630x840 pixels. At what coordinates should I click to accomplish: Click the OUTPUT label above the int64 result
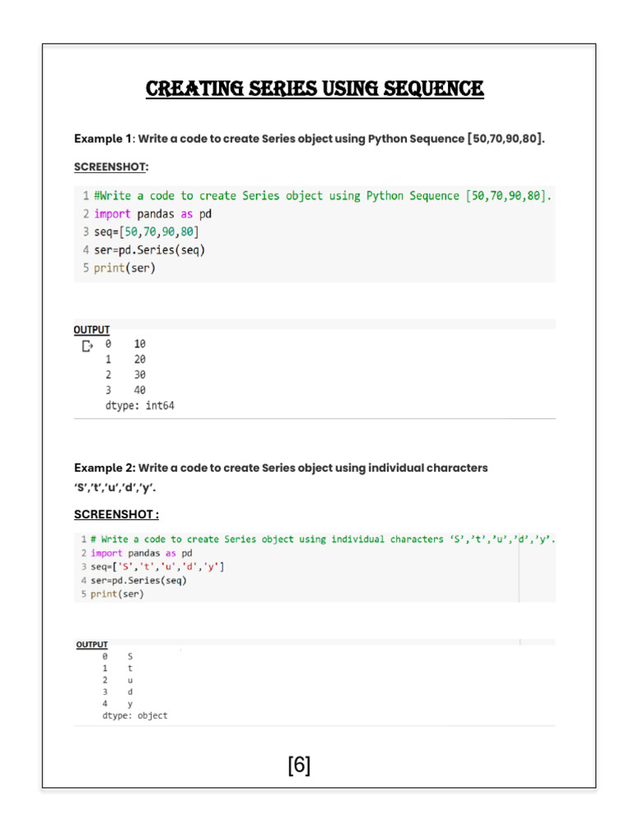(92, 330)
